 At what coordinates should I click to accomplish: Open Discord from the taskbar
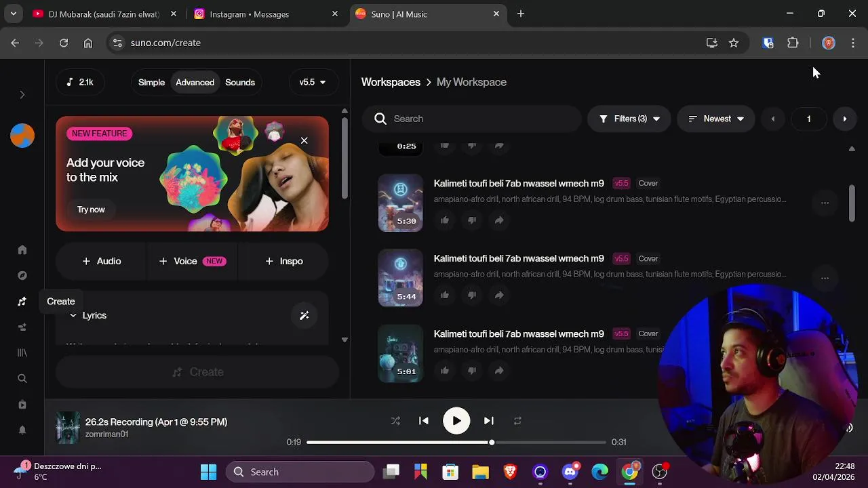click(570, 472)
